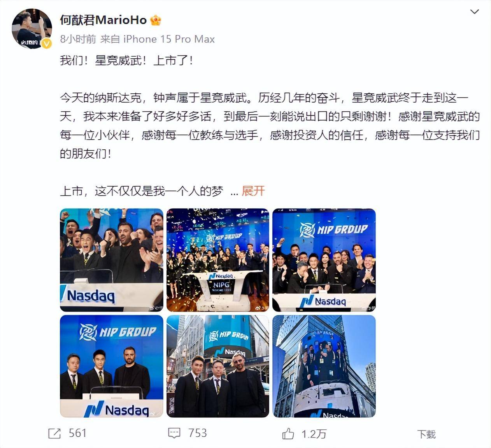The height and width of the screenshot is (448, 491).
Task: Open the Times Square street photo thumbnail
Action: [x=218, y=366]
